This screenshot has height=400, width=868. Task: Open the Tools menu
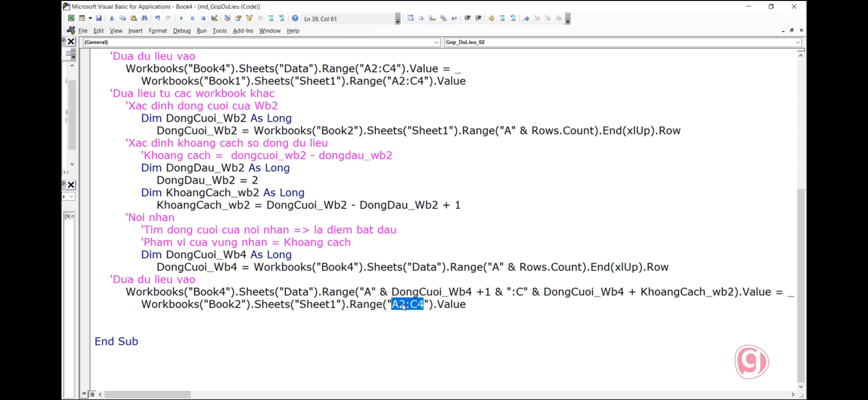219,31
